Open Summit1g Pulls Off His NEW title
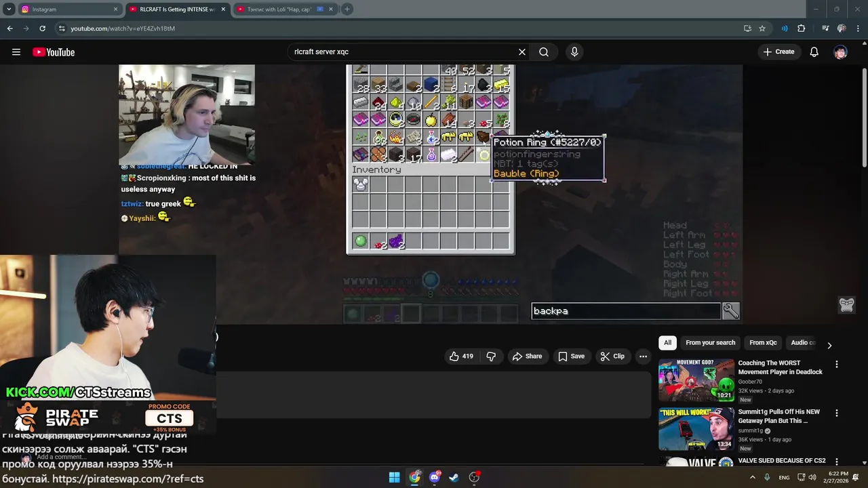The width and height of the screenshot is (868, 488). point(778,416)
